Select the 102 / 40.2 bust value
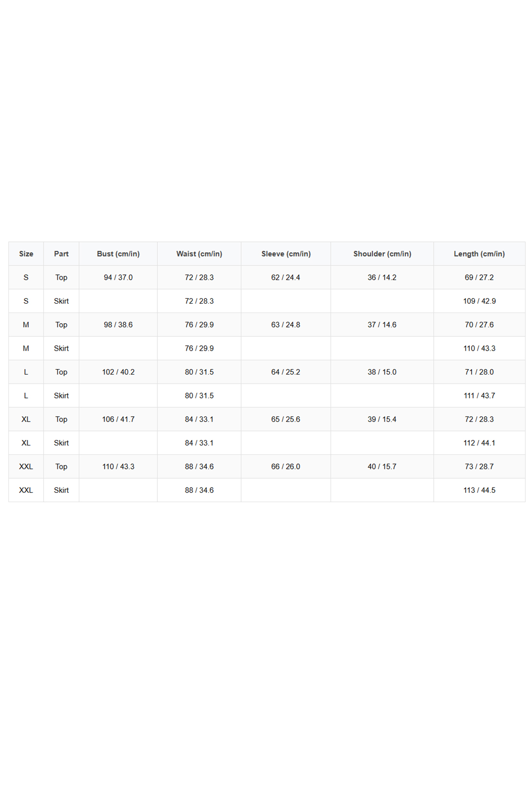 (118, 372)
